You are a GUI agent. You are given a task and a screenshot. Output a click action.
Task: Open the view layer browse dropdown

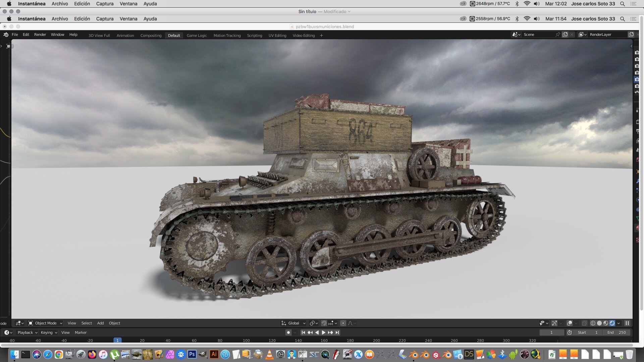(583, 35)
